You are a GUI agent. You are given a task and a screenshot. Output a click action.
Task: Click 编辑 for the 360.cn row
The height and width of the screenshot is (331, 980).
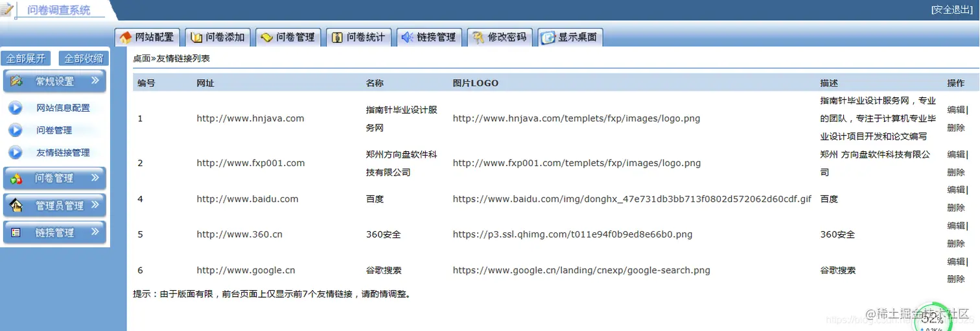[x=956, y=226]
